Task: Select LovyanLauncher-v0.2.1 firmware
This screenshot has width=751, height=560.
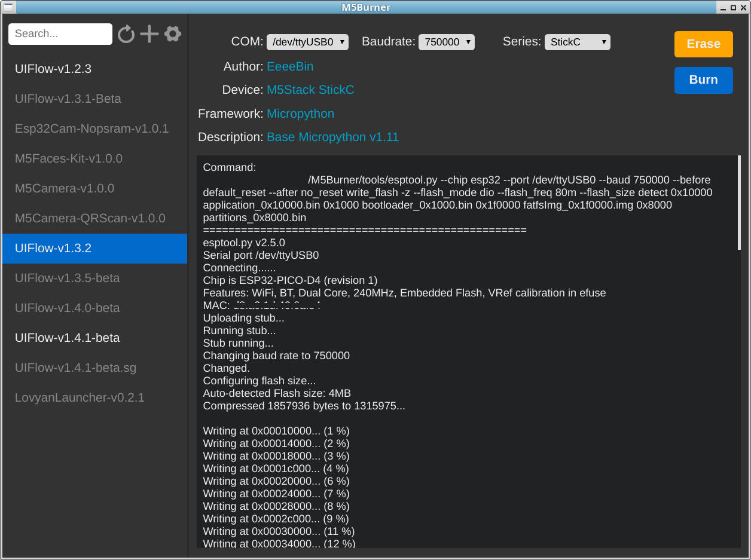Action: click(94, 397)
